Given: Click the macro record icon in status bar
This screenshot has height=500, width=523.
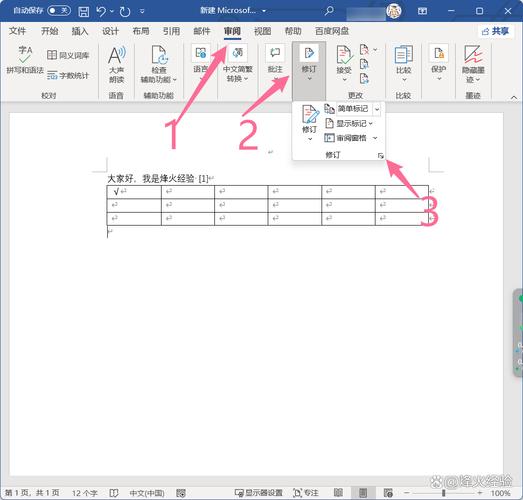Looking at the screenshot, I should [x=181, y=493].
